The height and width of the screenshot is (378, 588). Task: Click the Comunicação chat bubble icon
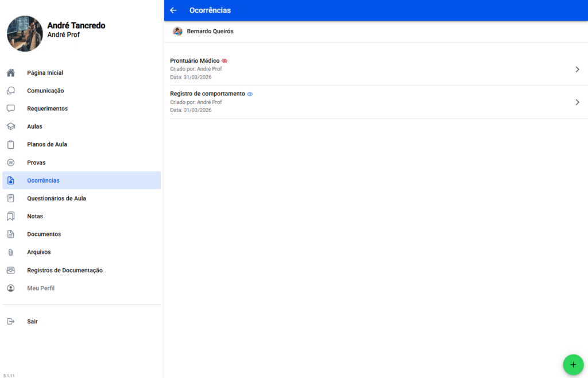point(10,91)
